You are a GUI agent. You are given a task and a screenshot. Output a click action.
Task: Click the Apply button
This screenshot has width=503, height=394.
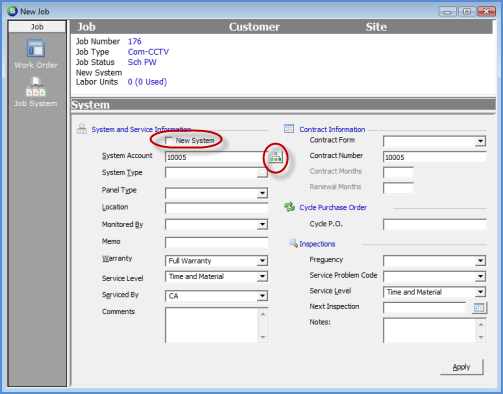click(x=462, y=367)
